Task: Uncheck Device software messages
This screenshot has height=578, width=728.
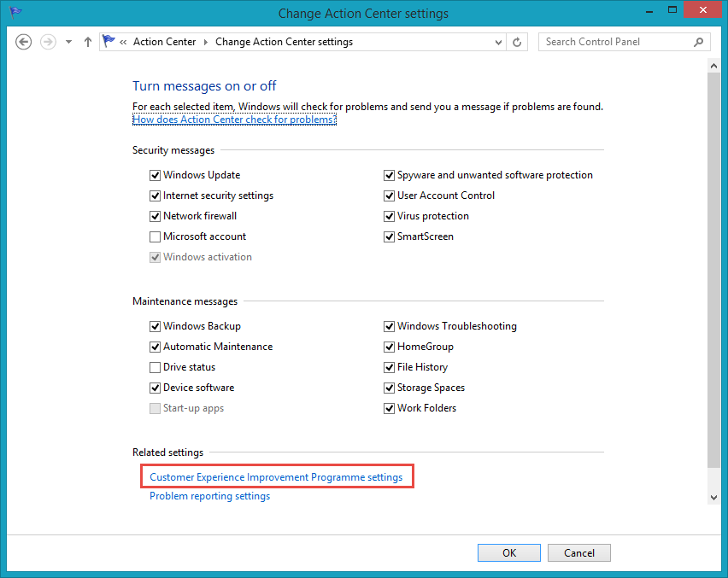Action: click(155, 388)
